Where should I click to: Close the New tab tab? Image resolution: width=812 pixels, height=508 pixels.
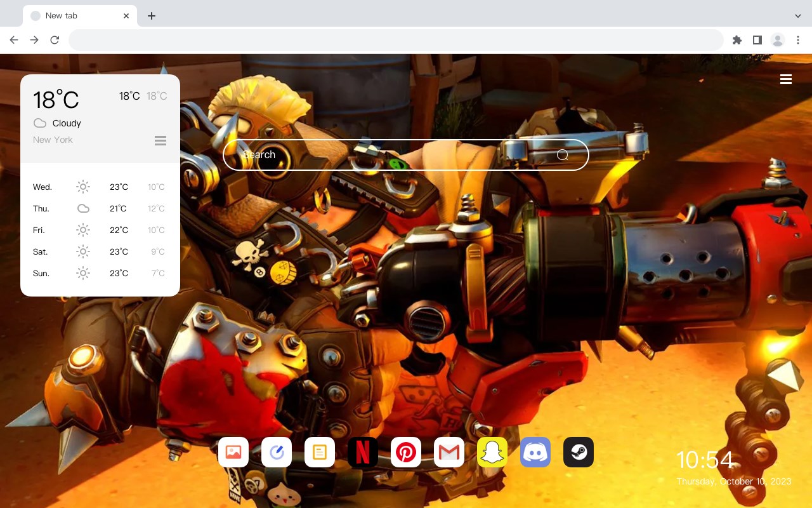pyautogui.click(x=127, y=16)
